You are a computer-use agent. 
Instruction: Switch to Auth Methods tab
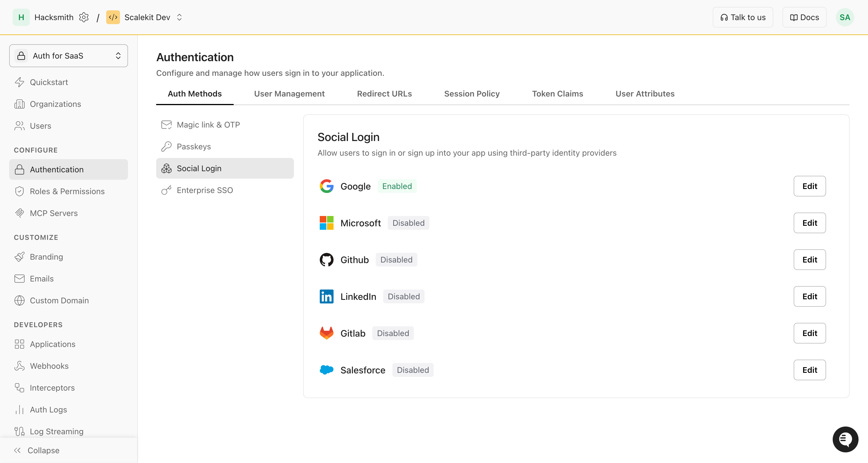point(195,94)
